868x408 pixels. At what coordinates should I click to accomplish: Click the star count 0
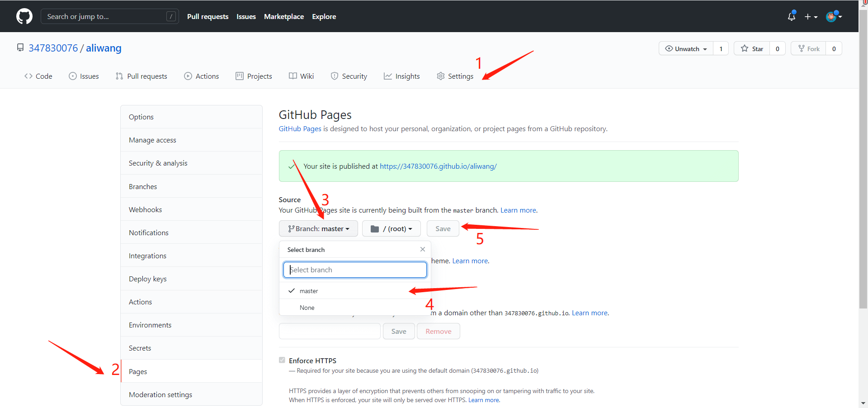click(x=778, y=48)
